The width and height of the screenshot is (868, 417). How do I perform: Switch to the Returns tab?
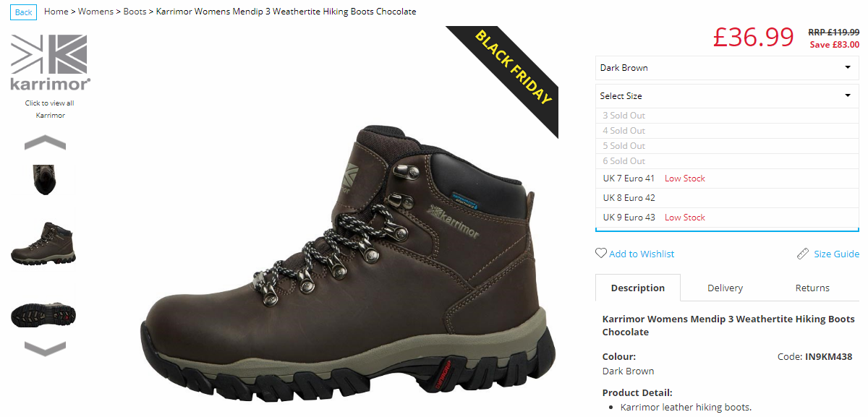pyautogui.click(x=812, y=288)
